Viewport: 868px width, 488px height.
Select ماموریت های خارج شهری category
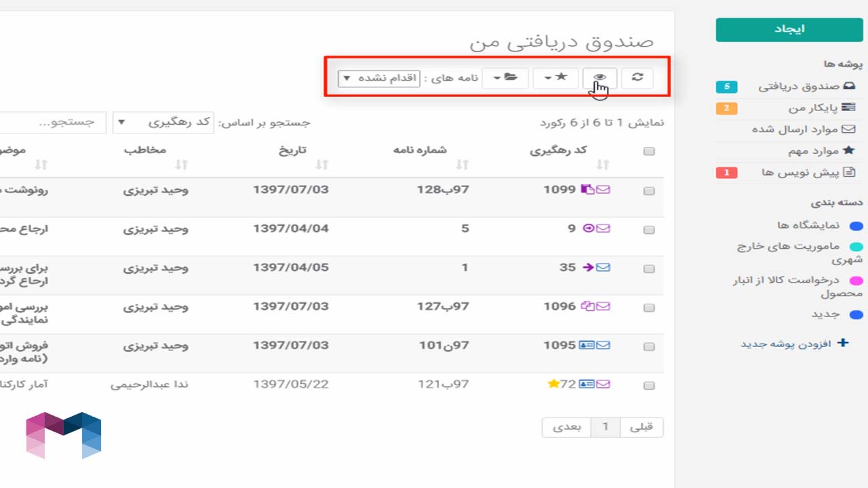[x=800, y=252]
